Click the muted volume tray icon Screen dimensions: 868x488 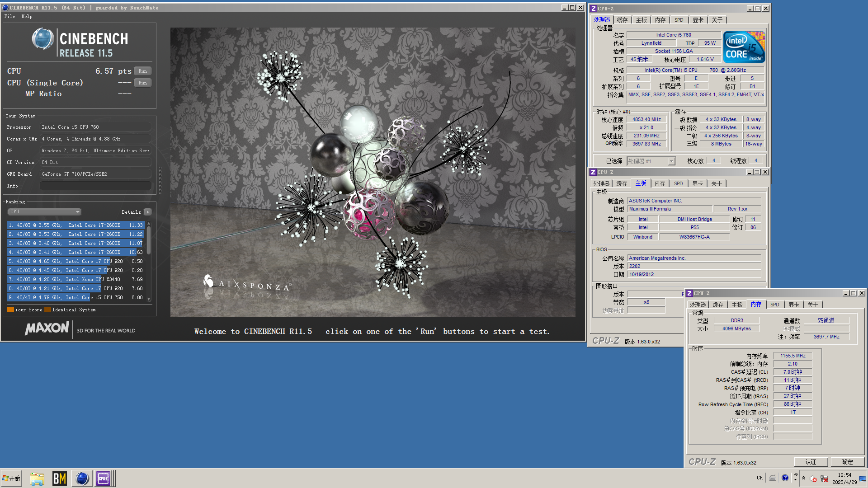[813, 479]
